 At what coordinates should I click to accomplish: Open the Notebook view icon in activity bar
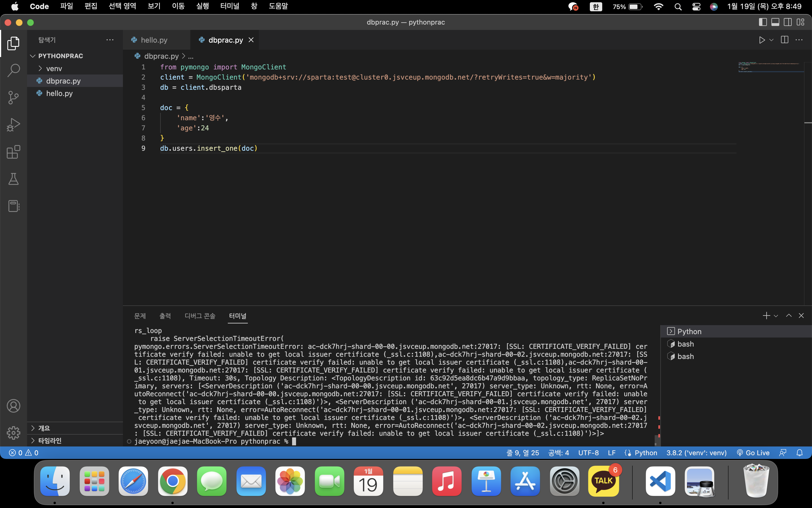(14, 206)
